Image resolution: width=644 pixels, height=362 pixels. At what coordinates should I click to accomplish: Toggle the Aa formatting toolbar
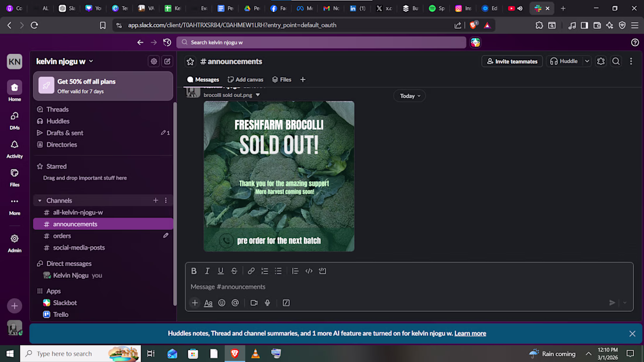pos(208,303)
